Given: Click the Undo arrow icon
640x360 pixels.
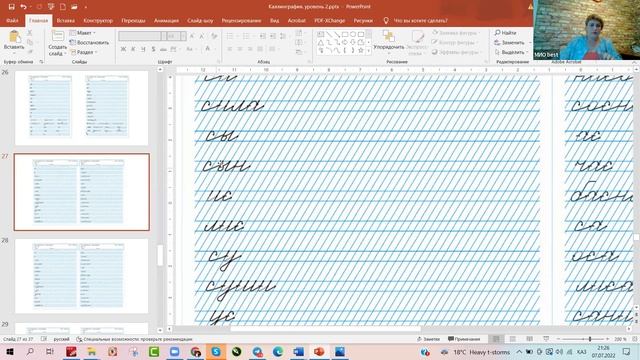Looking at the screenshot, I should [23, 7].
